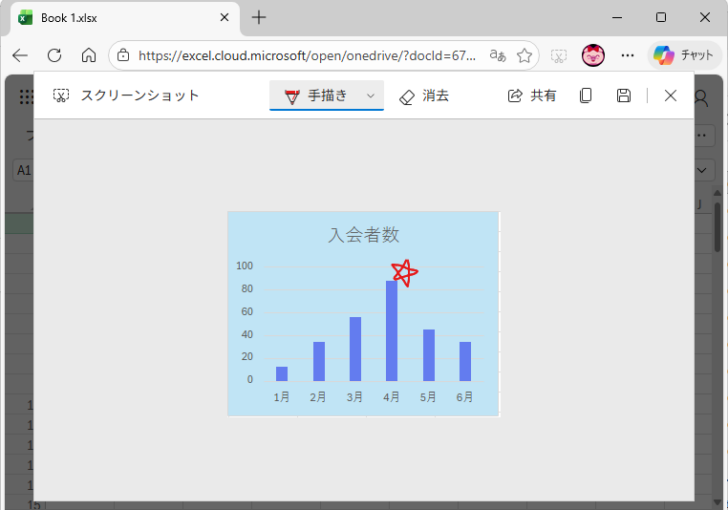Viewport: 728px width, 510px height.
Task: Click the Excel A1 name box
Action: [x=24, y=170]
